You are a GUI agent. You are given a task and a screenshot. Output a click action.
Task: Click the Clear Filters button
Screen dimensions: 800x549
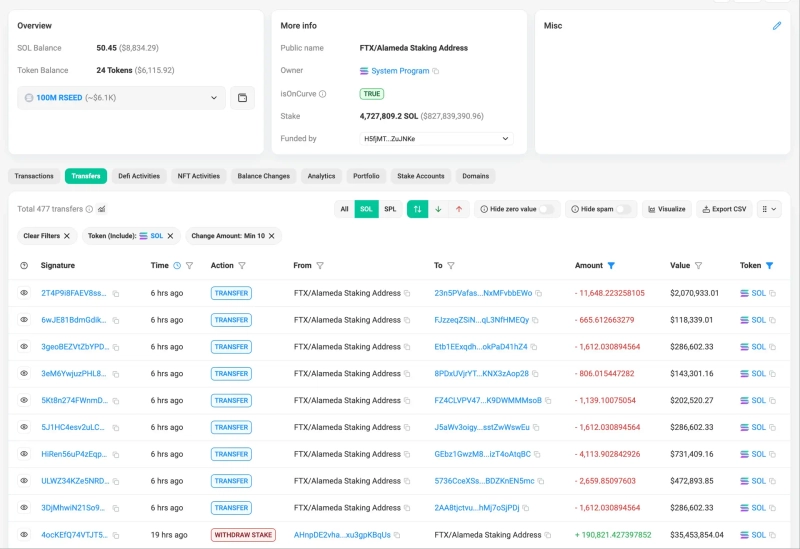tap(47, 236)
